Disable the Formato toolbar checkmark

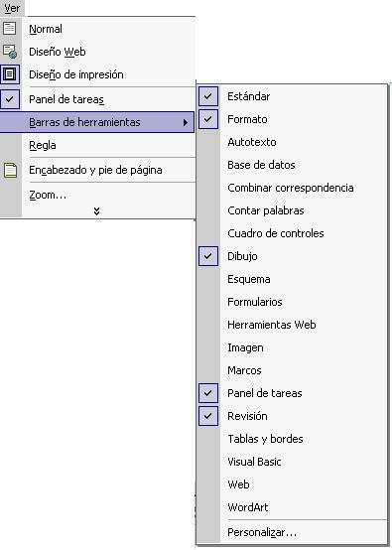point(208,119)
